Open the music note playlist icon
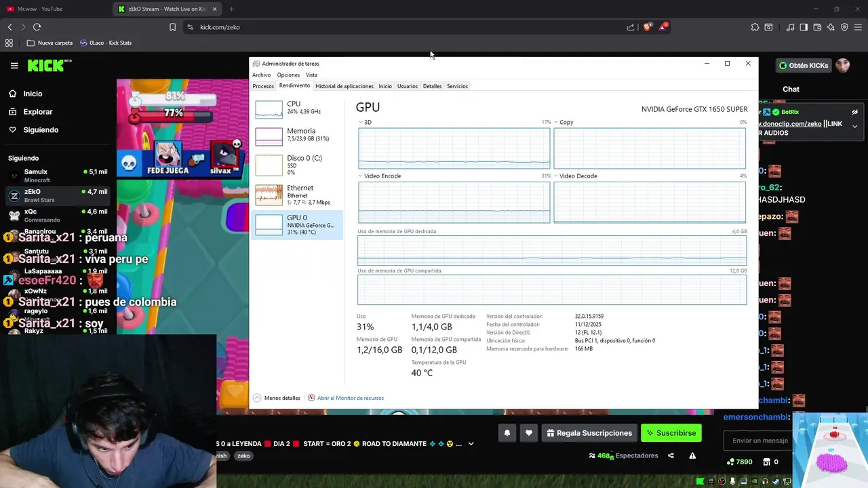 (790, 27)
